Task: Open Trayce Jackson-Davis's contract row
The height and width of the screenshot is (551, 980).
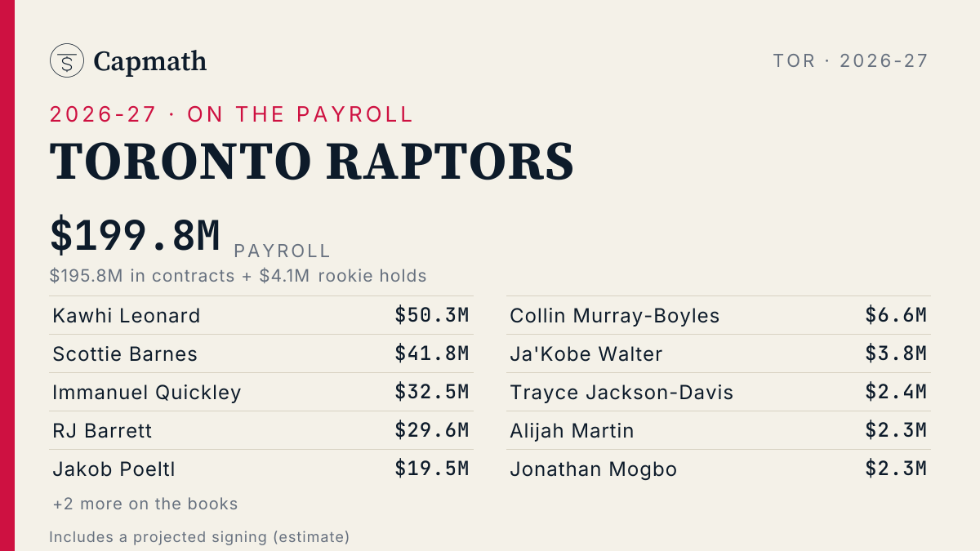Action: pos(719,392)
